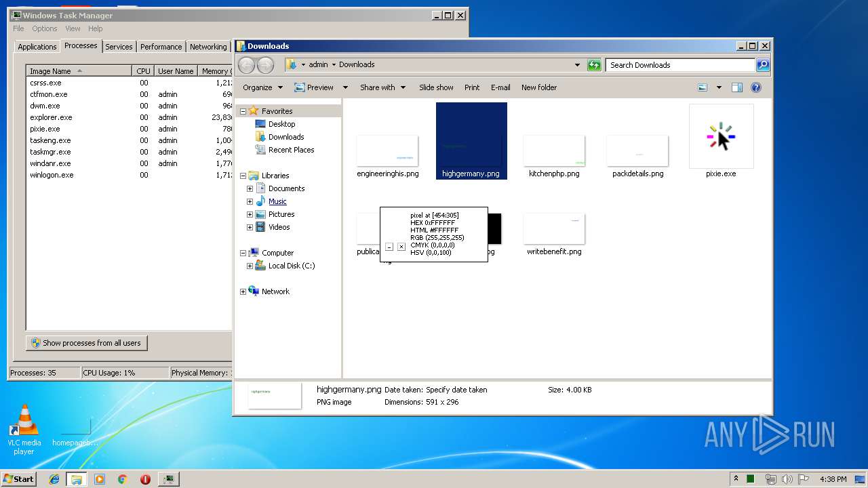Expand the Network node
This screenshot has width=868, height=488.
click(243, 291)
